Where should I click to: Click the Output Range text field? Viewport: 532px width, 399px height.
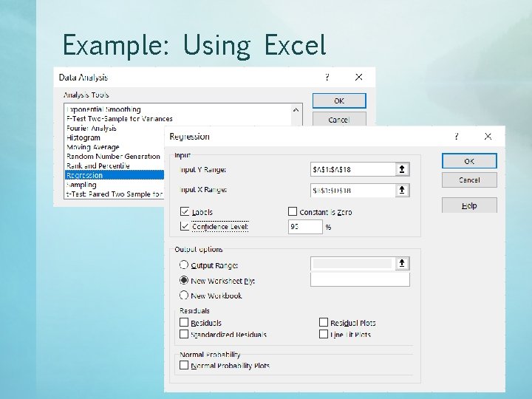click(353, 263)
